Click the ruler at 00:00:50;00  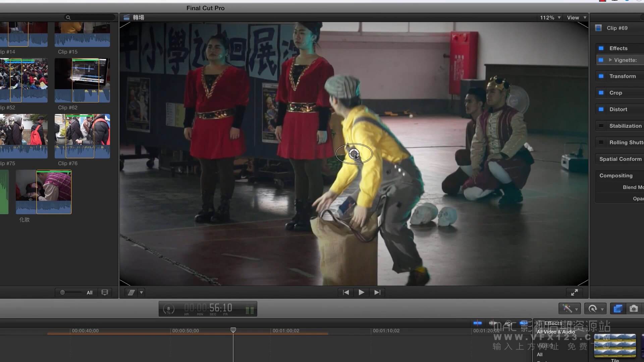[185, 330]
